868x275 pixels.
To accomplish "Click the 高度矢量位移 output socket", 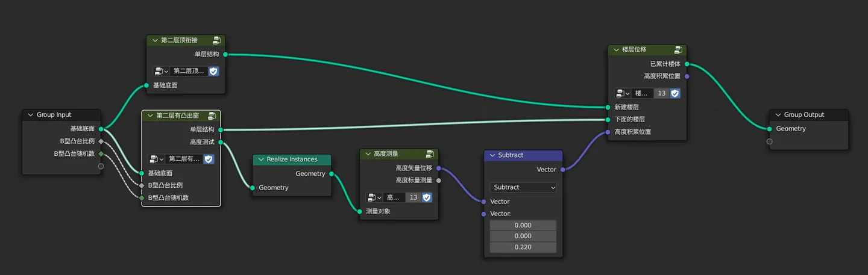I will pos(438,168).
